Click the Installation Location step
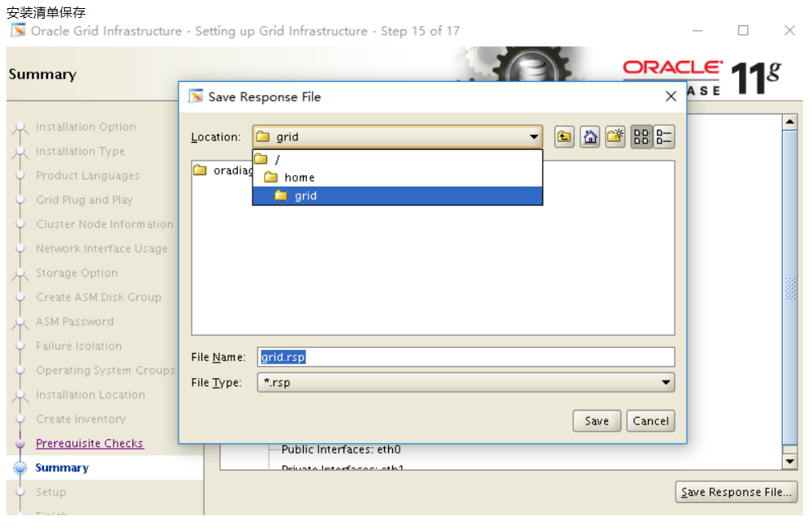 coord(91,394)
